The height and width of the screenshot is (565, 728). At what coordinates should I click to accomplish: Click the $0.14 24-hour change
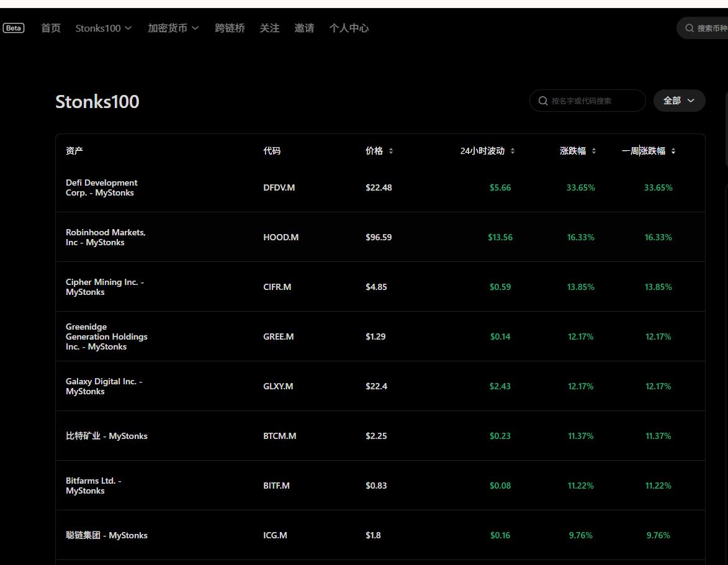(500, 337)
